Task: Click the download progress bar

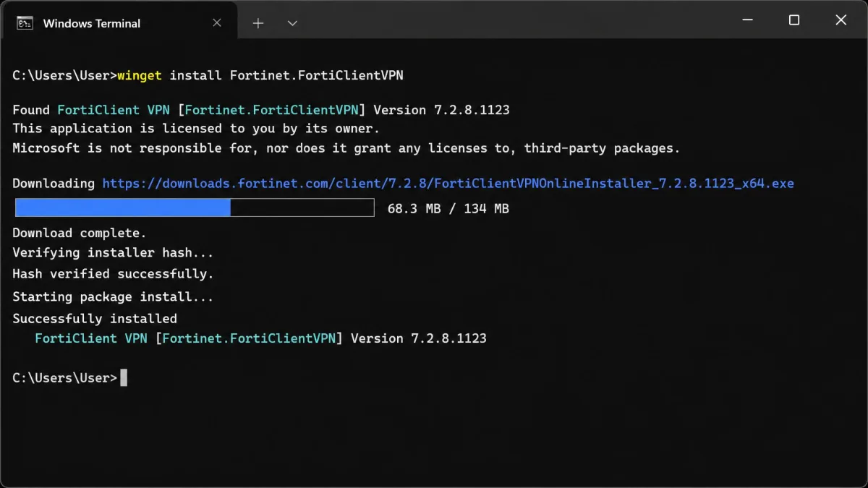Action: [195, 208]
